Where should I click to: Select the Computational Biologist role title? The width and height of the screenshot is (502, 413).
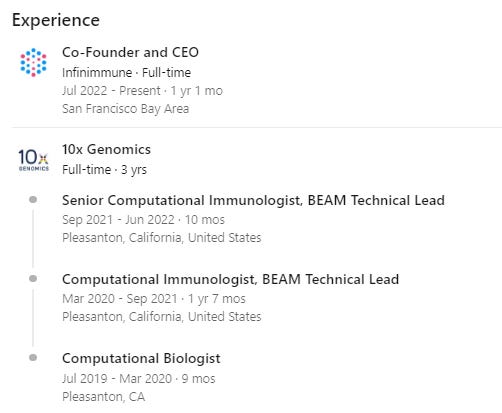pyautogui.click(x=141, y=359)
